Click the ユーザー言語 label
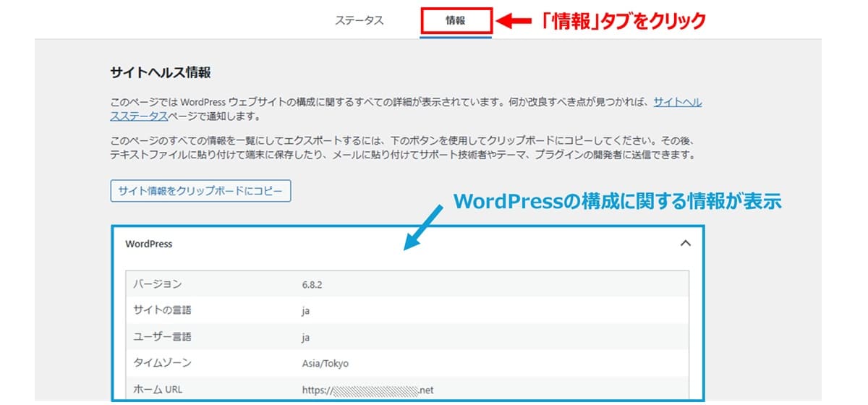The width and height of the screenshot is (868, 405). tap(163, 337)
